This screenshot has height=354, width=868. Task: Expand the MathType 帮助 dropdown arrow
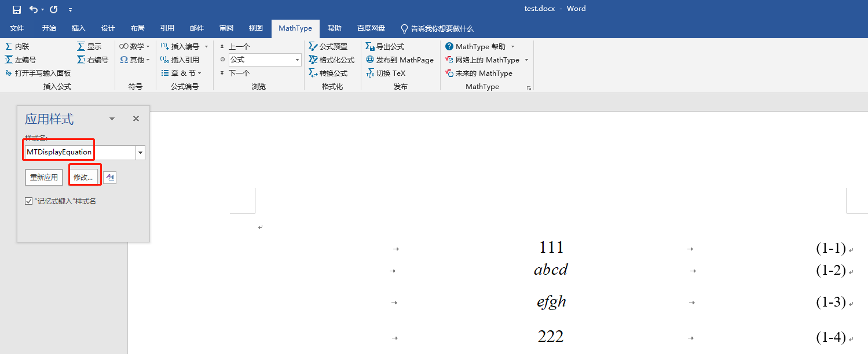click(x=512, y=46)
